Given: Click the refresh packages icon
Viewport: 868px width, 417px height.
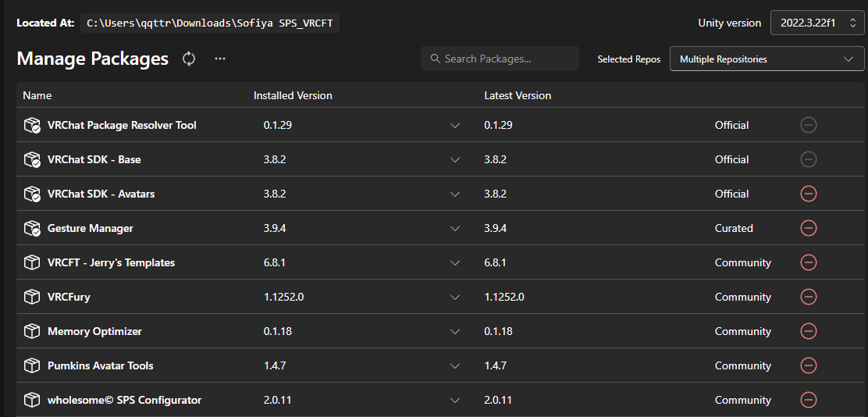Looking at the screenshot, I should [x=189, y=59].
